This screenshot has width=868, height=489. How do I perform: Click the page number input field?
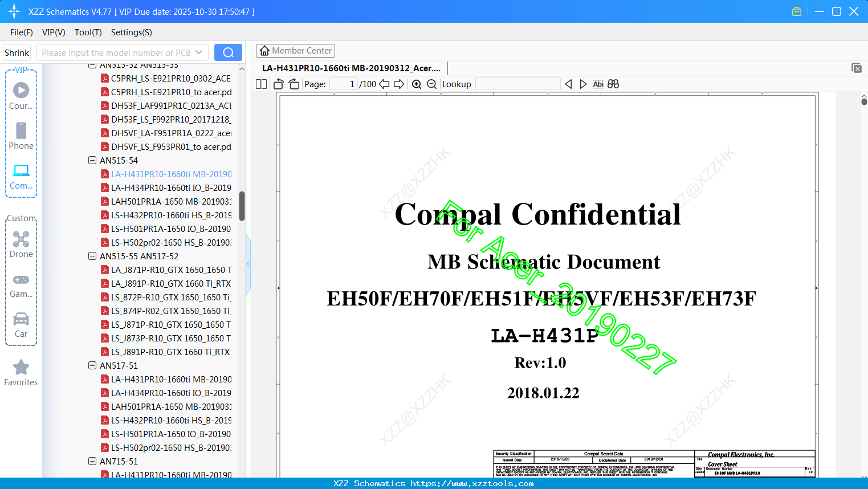[x=344, y=84]
